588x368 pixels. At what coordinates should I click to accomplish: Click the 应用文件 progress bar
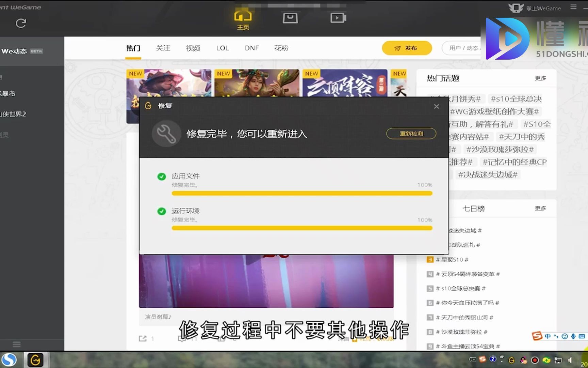pos(302,193)
